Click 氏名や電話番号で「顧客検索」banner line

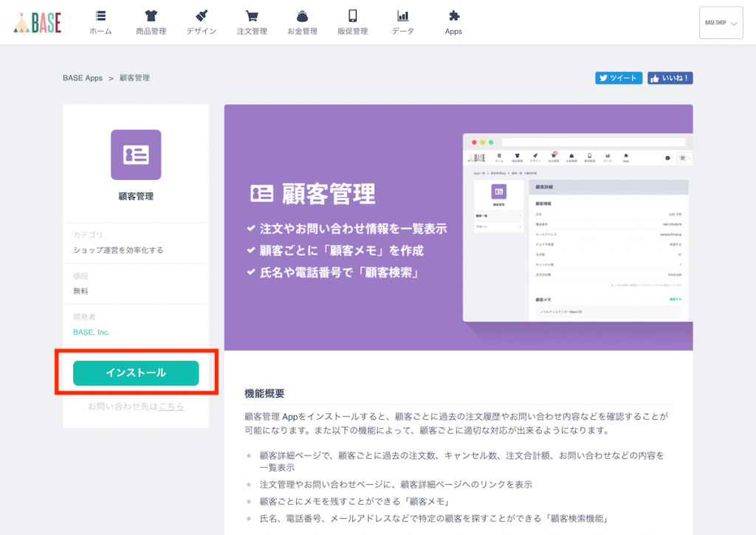point(340,272)
